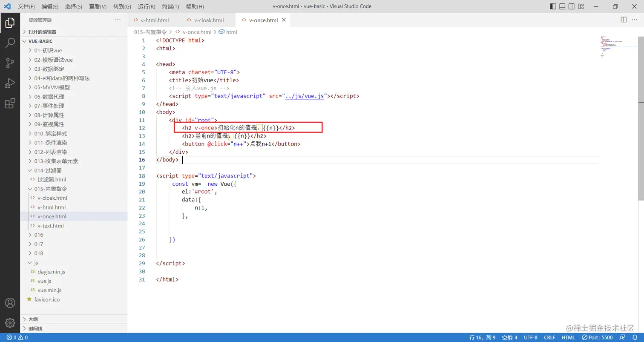Open 编辑(E) menu

(50, 6)
